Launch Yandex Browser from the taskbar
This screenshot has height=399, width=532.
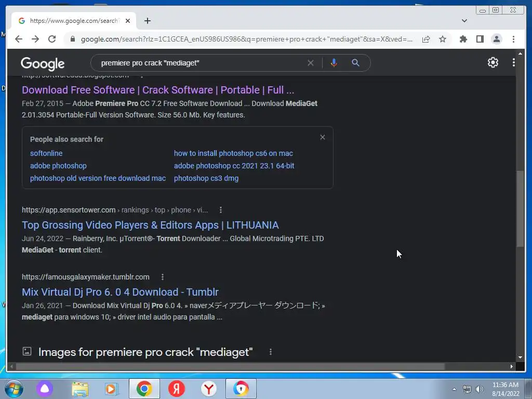click(x=209, y=389)
